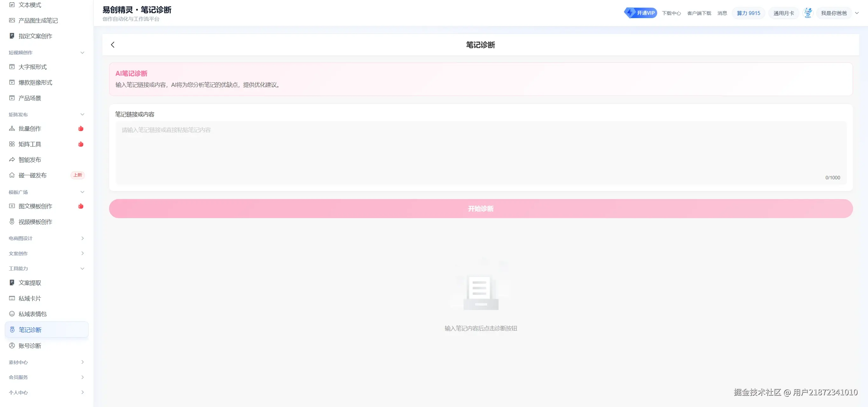The width and height of the screenshot is (868, 407).
Task: Go back using the left arrow
Action: (113, 45)
